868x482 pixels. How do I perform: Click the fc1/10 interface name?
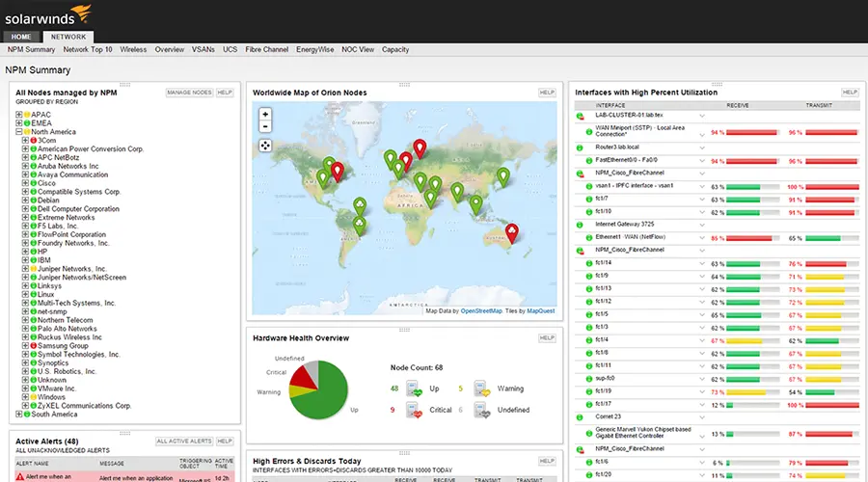pos(604,211)
